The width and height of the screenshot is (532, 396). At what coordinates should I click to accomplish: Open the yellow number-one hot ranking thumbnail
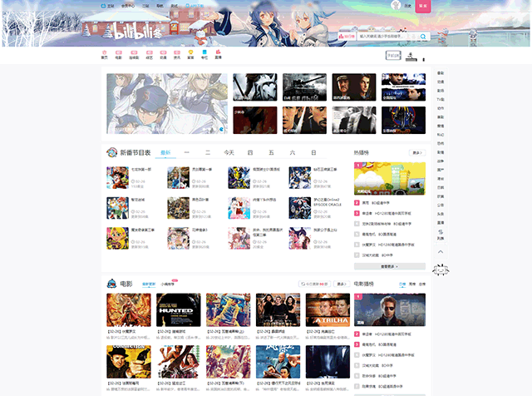(390, 179)
